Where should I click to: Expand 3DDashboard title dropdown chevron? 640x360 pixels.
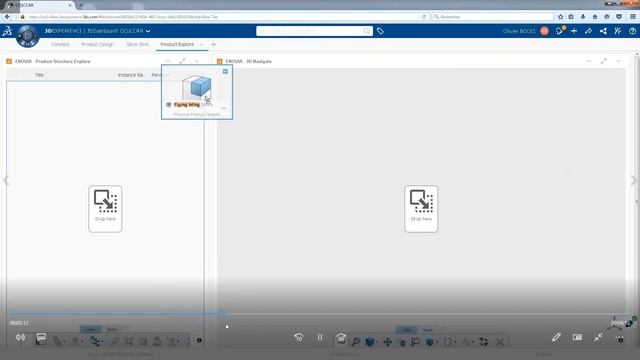(x=148, y=31)
